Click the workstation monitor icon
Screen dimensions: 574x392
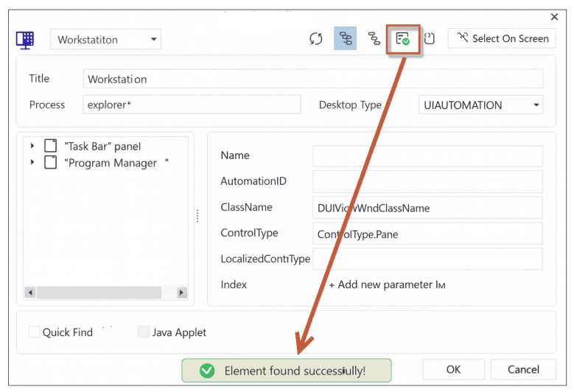[x=25, y=40]
